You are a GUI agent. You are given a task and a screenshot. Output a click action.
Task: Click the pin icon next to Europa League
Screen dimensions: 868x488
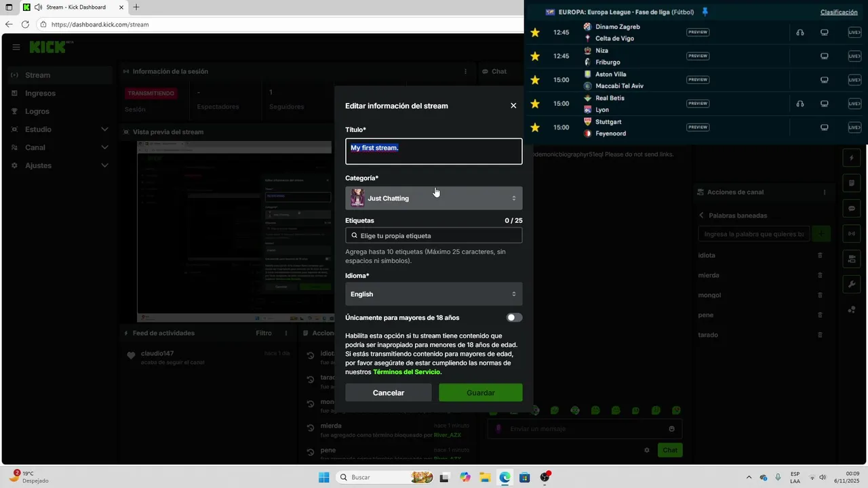pos(705,12)
